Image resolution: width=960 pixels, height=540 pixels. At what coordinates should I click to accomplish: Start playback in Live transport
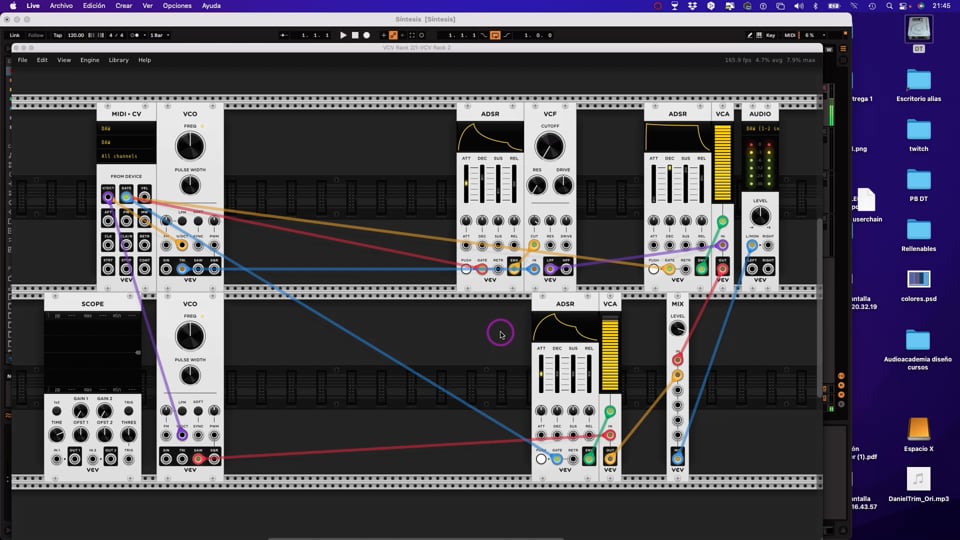343,36
